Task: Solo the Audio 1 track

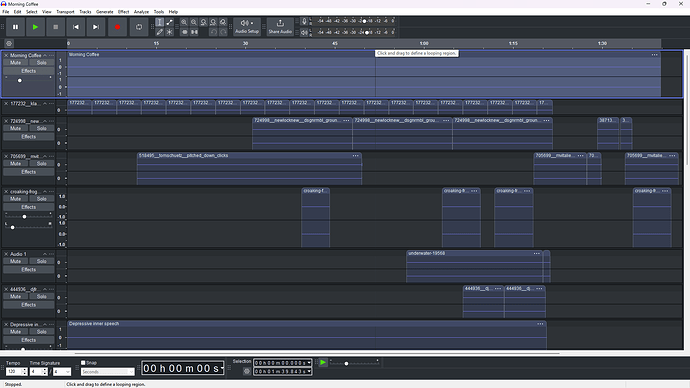Action: [41, 261]
